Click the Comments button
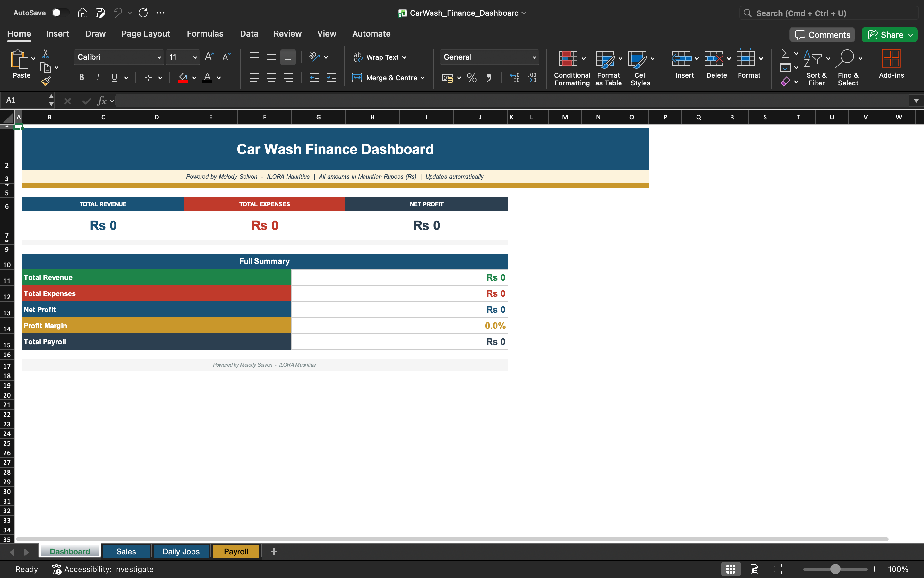Image resolution: width=924 pixels, height=578 pixels. coord(822,35)
